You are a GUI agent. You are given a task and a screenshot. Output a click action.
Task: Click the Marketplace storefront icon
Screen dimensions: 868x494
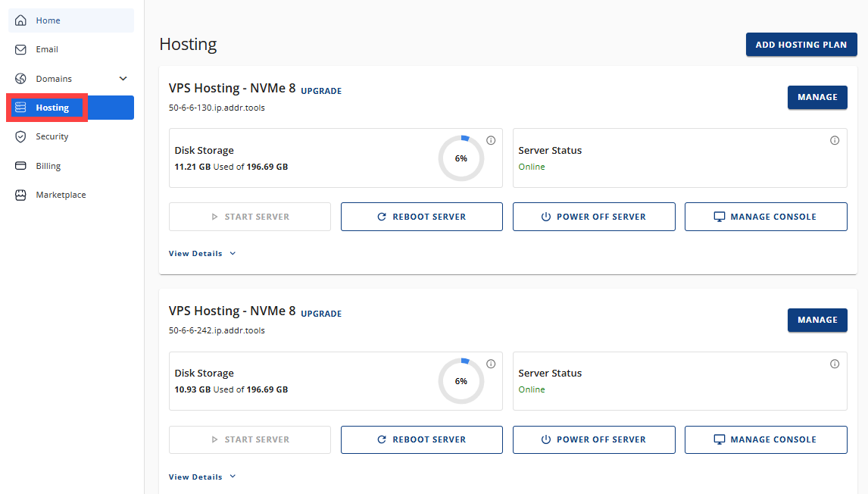(20, 195)
